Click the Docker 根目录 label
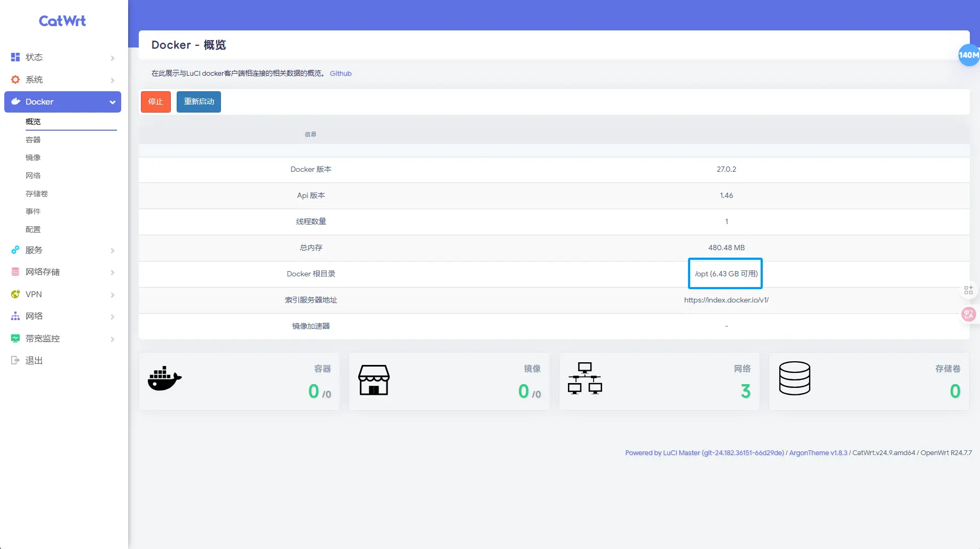 311,274
